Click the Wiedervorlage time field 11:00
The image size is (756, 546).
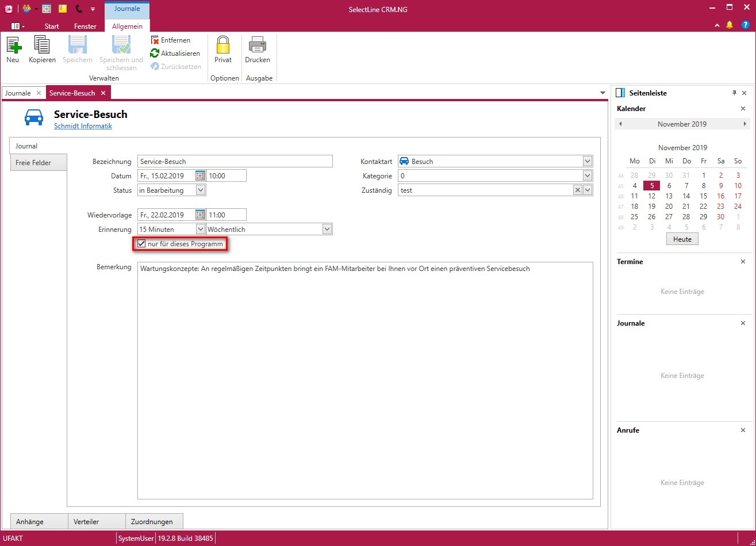(x=226, y=215)
